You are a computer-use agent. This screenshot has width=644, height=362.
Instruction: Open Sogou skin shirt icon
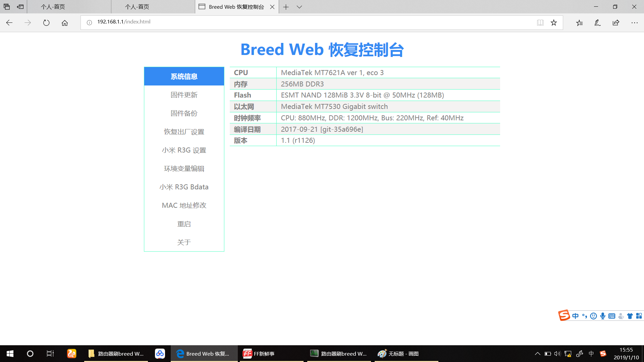click(630, 316)
